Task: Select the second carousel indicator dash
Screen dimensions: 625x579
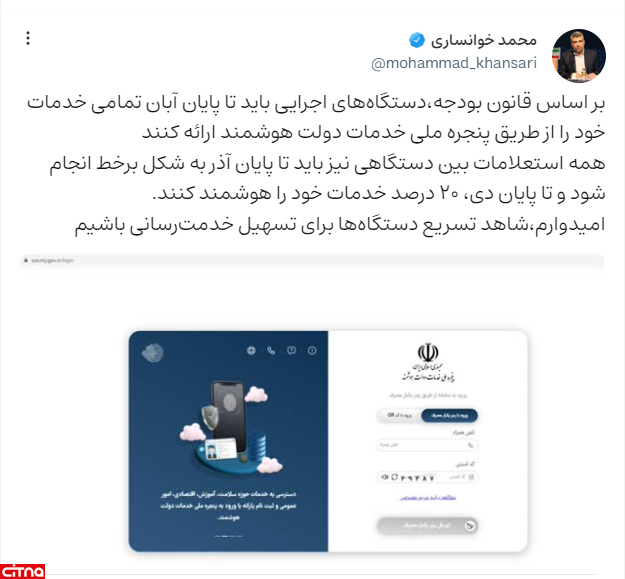Action: point(225,536)
